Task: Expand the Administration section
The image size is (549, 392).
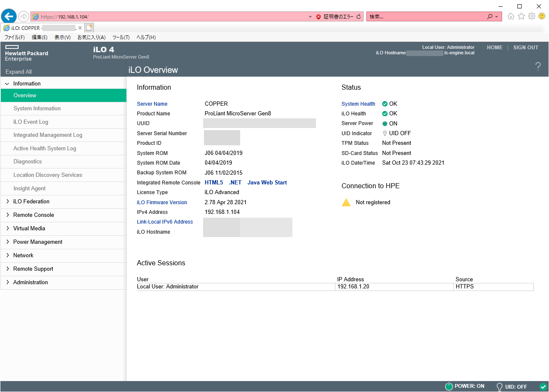Action: [7, 283]
